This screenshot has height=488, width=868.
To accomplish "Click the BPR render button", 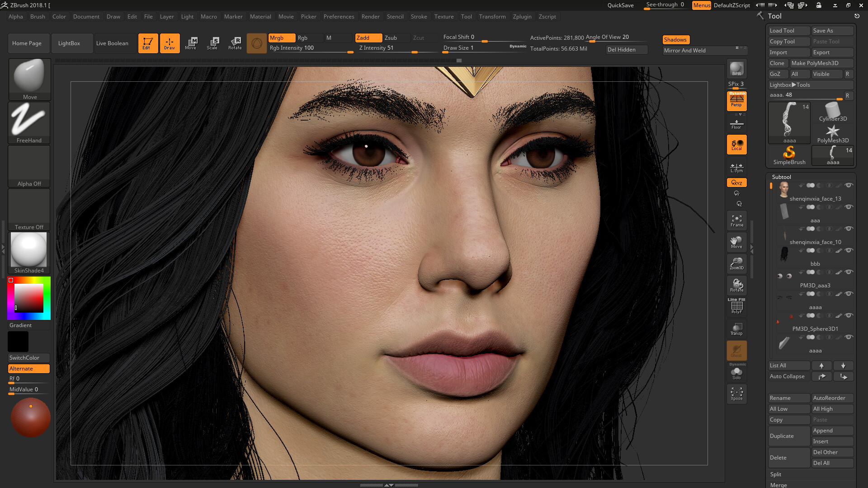I will coord(736,69).
